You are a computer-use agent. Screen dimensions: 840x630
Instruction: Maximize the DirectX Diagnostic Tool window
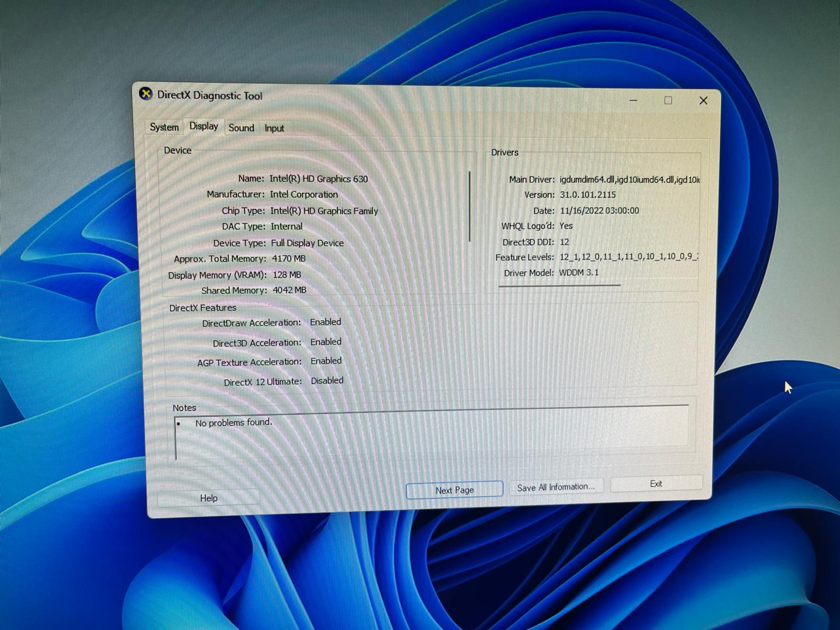point(668,100)
